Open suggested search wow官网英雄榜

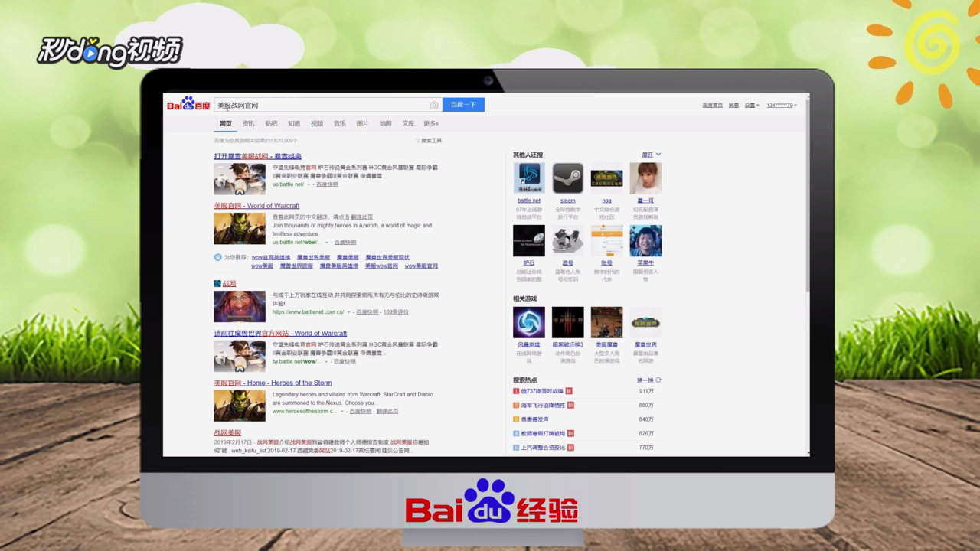271,258
